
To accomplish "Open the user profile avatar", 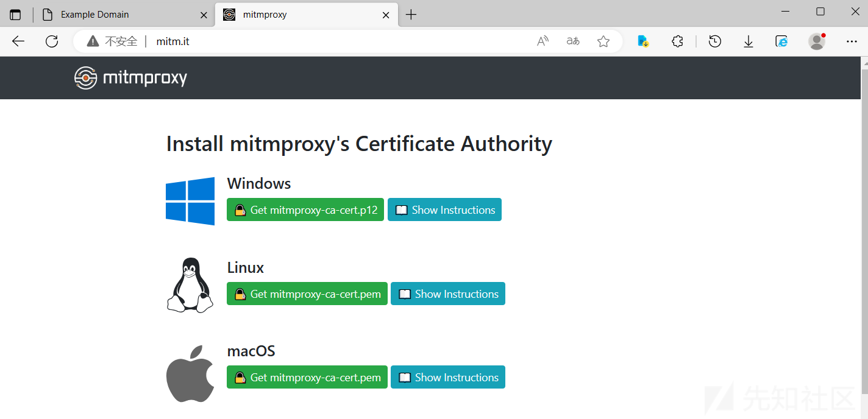I will coord(816,41).
